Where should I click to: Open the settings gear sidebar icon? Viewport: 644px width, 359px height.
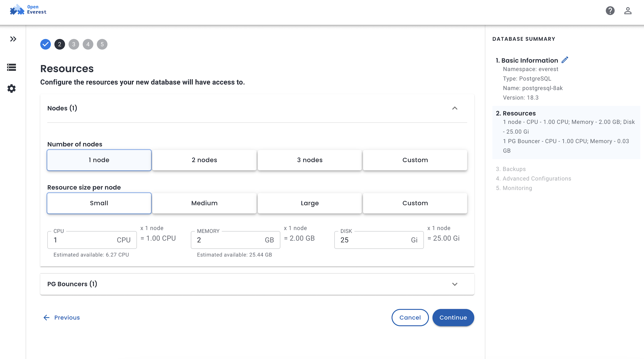(x=12, y=88)
